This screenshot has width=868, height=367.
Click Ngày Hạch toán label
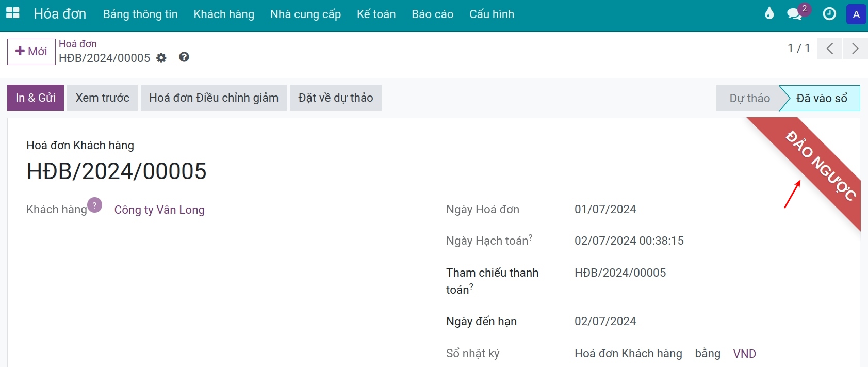pos(489,241)
